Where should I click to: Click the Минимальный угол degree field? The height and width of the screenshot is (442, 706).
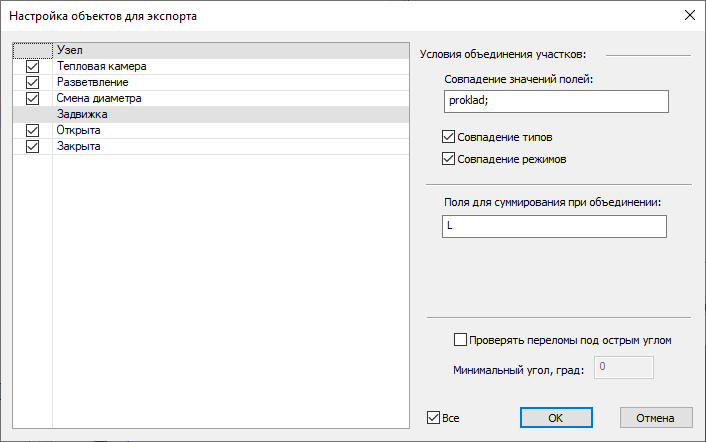coord(623,367)
